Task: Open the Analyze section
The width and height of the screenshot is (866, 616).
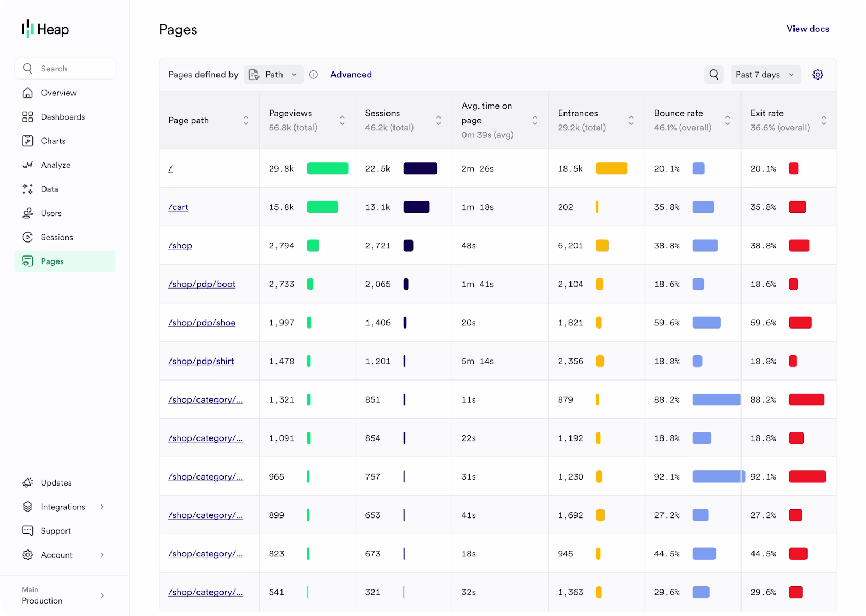Action: tap(55, 165)
